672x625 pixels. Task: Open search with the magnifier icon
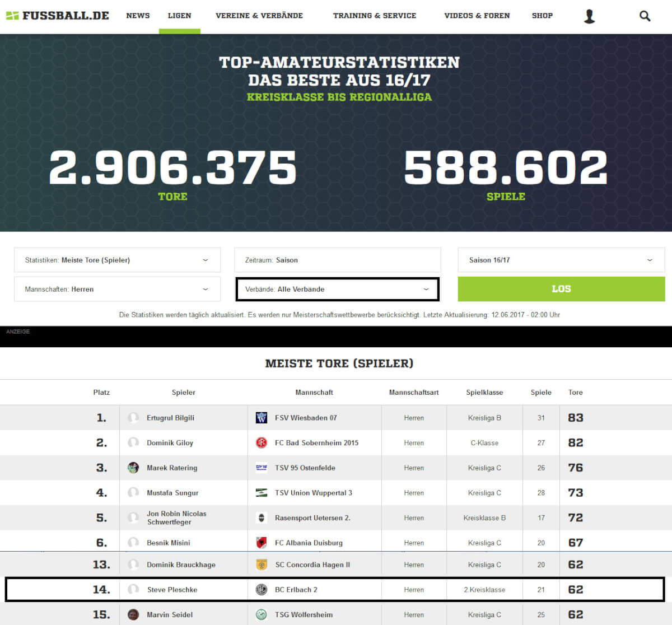(x=645, y=16)
